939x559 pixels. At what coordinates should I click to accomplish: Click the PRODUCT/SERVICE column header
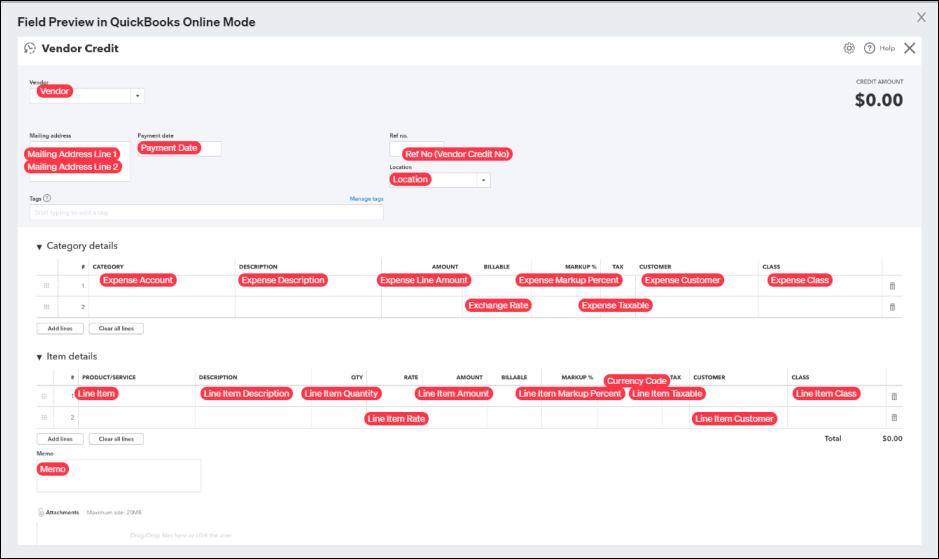coord(109,377)
